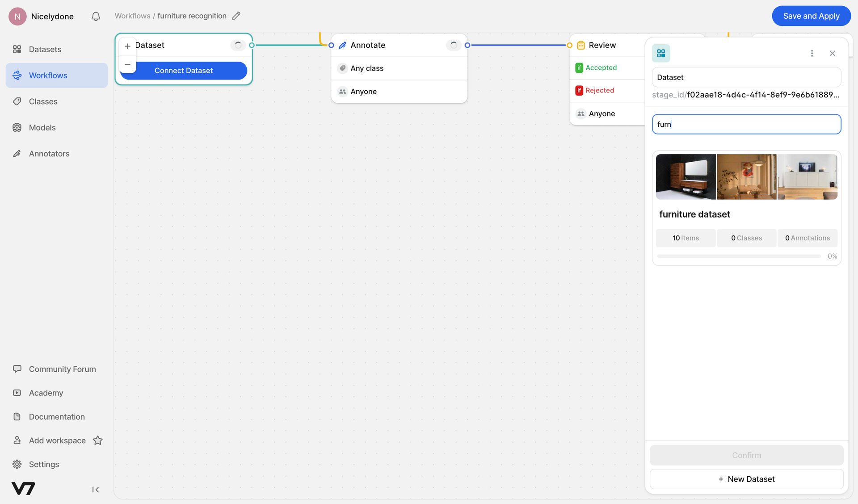The image size is (858, 504).
Task: Open Settings from the sidebar
Action: pyautogui.click(x=43, y=464)
